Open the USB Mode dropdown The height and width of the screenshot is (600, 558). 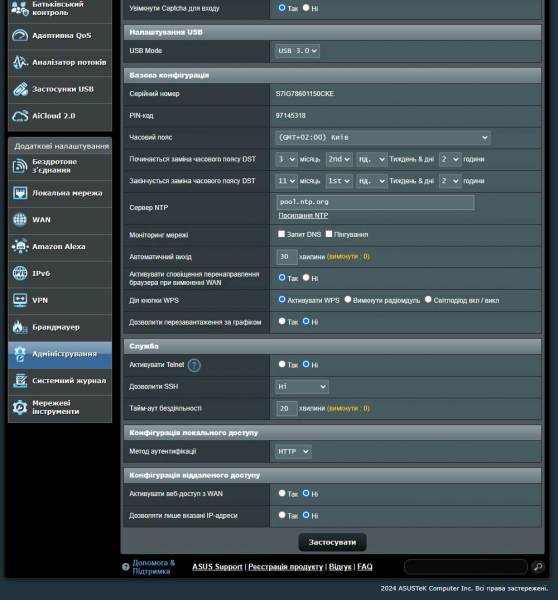point(297,51)
